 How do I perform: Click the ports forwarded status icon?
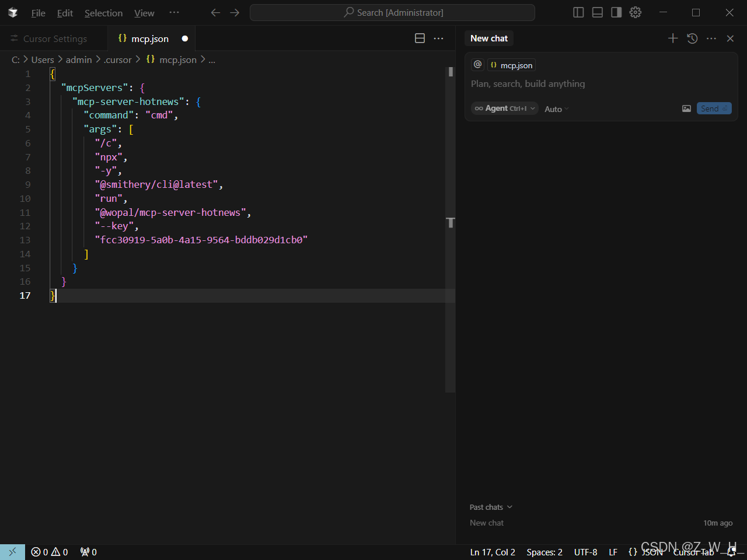point(89,552)
